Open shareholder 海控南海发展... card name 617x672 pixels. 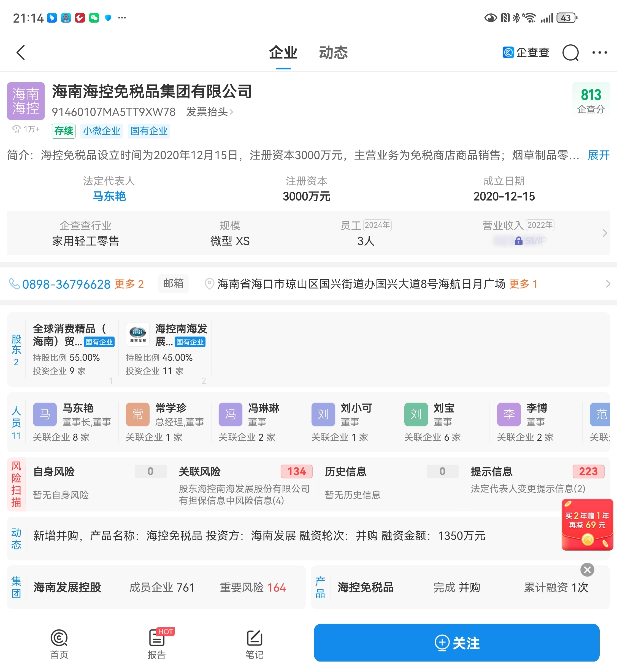pyautogui.click(x=181, y=335)
